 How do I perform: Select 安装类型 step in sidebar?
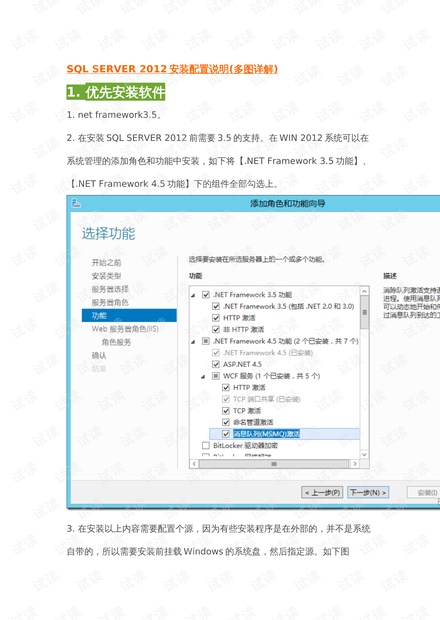tap(106, 276)
